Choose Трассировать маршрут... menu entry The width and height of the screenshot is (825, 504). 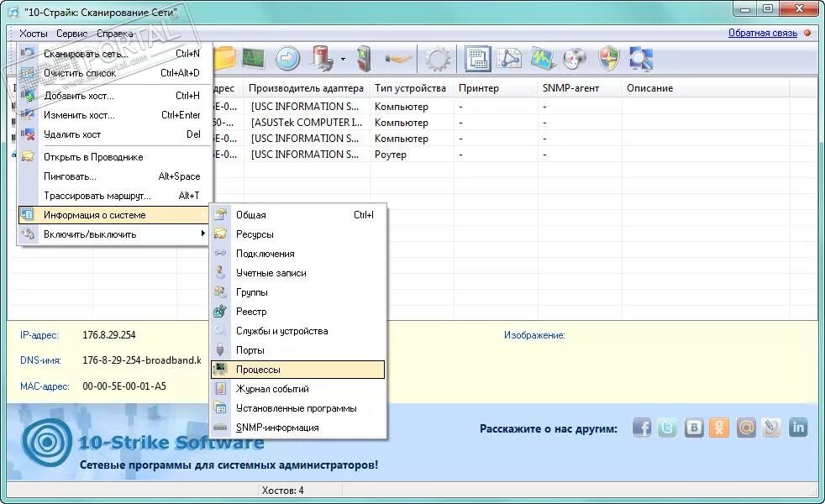click(115, 197)
